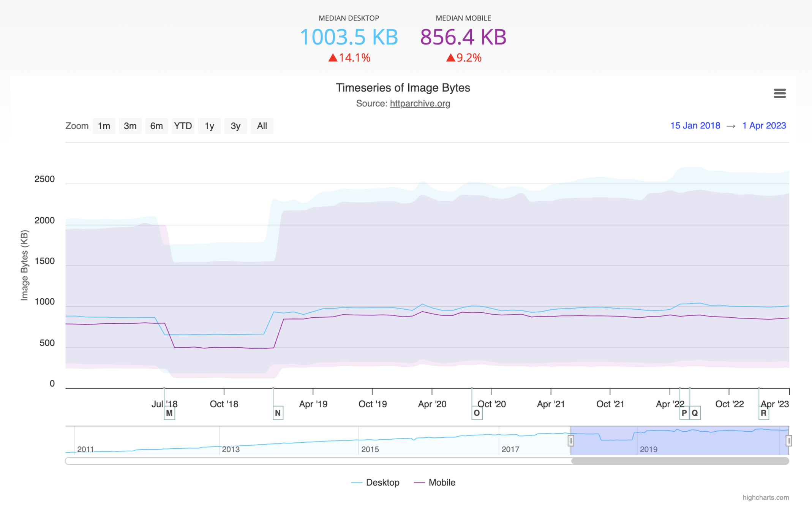Zoom out to All data
Screen dimensions: 812x513
tap(262, 126)
